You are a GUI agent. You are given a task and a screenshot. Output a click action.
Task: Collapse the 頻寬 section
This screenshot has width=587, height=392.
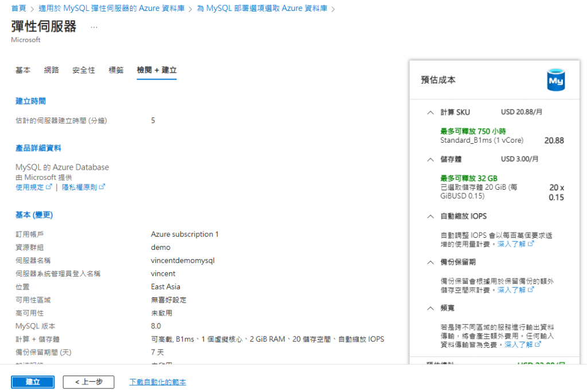point(431,308)
